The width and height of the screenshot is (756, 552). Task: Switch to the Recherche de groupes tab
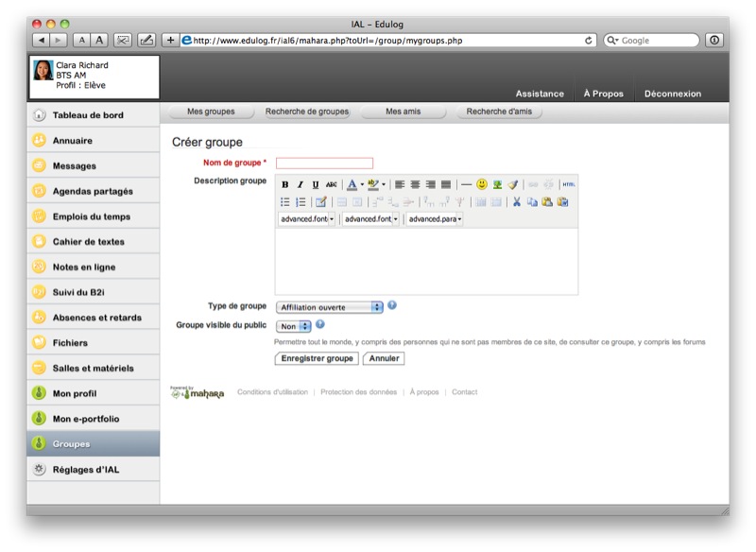[306, 112]
